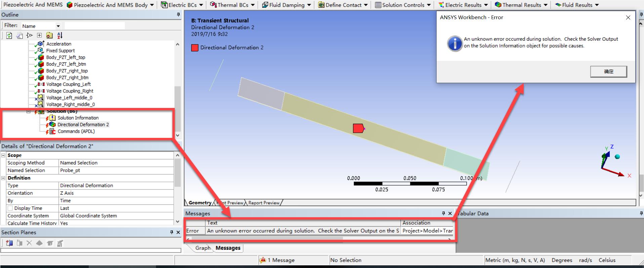644x268 pixels.
Task: Open the Electric Results dropdown
Action: click(486, 5)
